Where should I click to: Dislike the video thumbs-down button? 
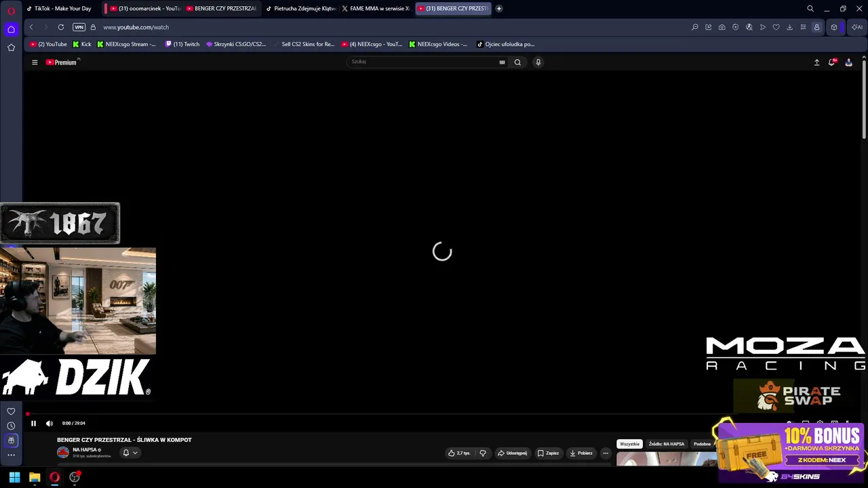[x=483, y=453]
